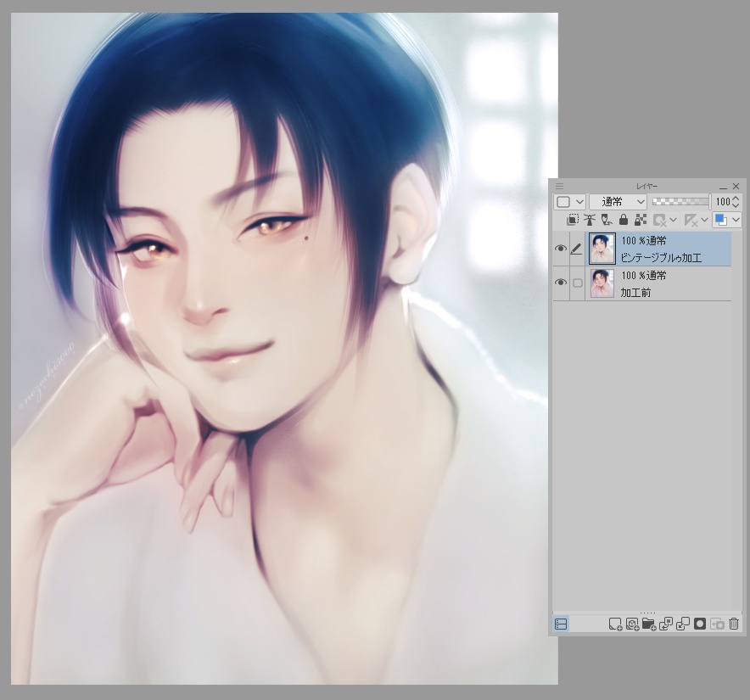This screenshot has width=750, height=700.
Task: Set layer as draft layer icon
Action: click(x=607, y=220)
